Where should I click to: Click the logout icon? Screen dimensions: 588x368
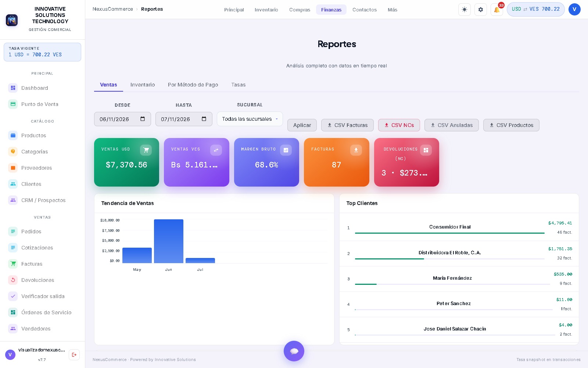pyautogui.click(x=74, y=355)
